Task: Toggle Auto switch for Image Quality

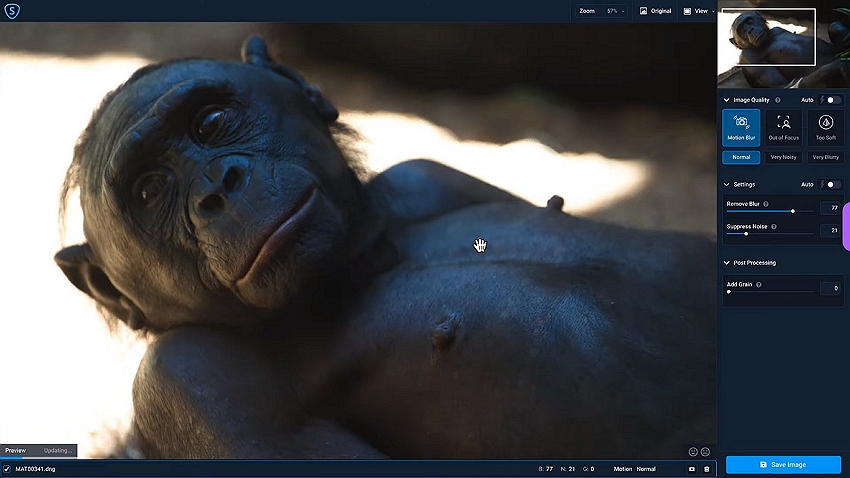Action: (x=831, y=100)
